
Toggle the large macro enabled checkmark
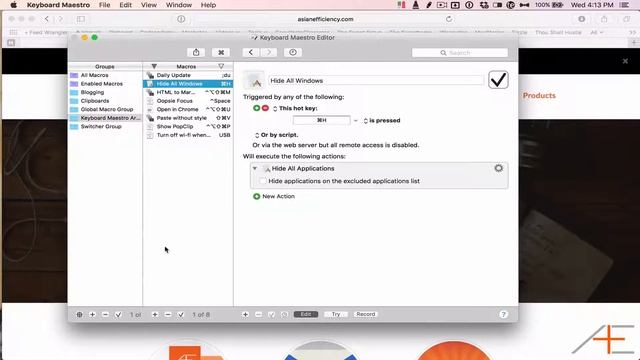[498, 80]
